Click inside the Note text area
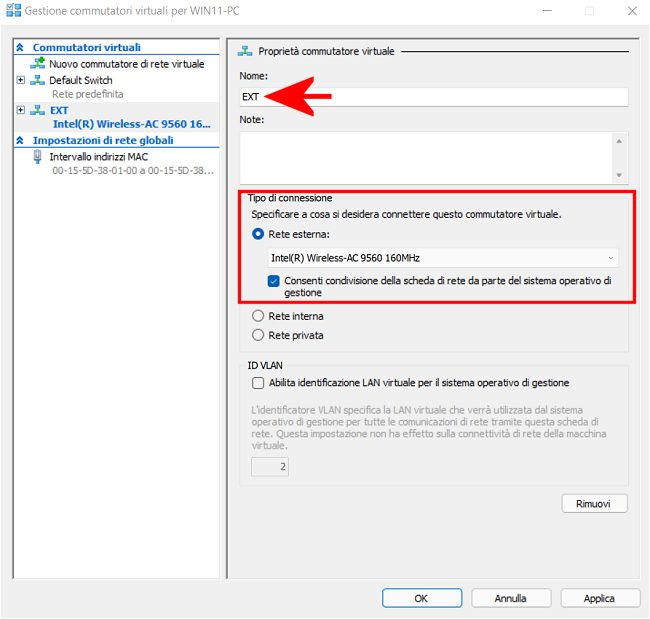This screenshot has height=619, width=650. click(x=424, y=157)
